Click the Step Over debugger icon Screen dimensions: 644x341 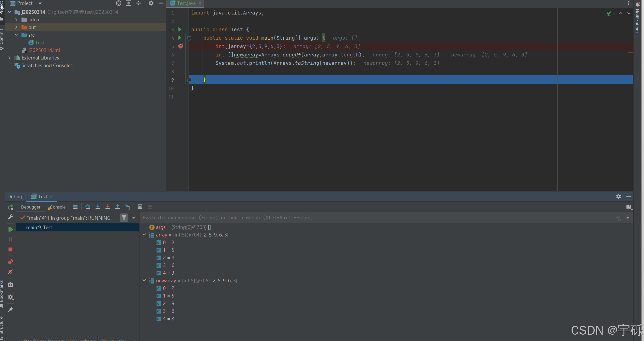point(88,207)
